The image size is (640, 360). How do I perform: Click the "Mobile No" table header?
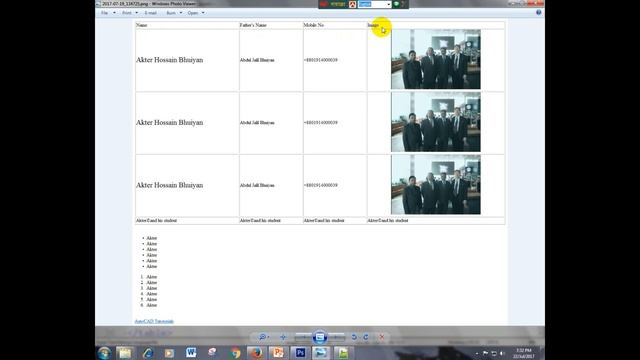(313, 25)
